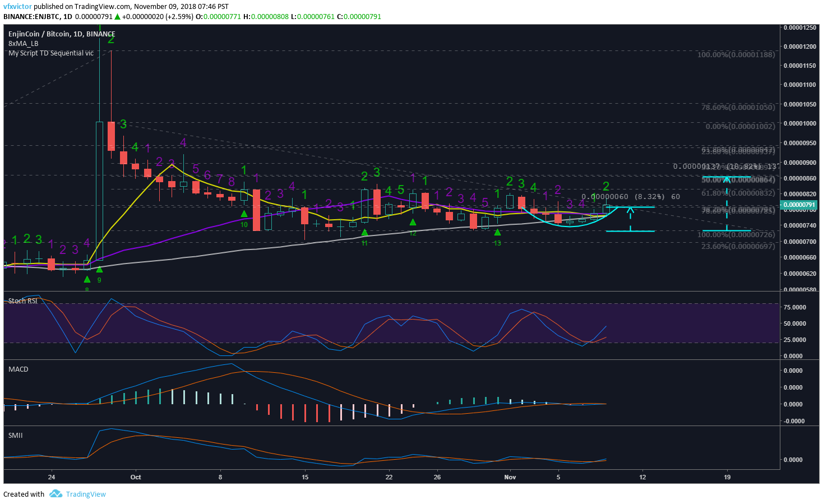The width and height of the screenshot is (823, 504).
Task: Click the highlighted current price tag 0.00000791 on axis
Action: pos(799,205)
